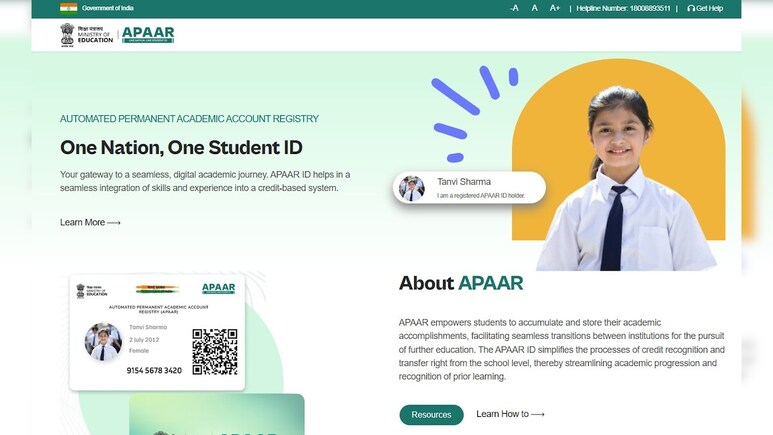Increase font size with A+
Viewport: 773px width, 435px height.
[555, 8]
